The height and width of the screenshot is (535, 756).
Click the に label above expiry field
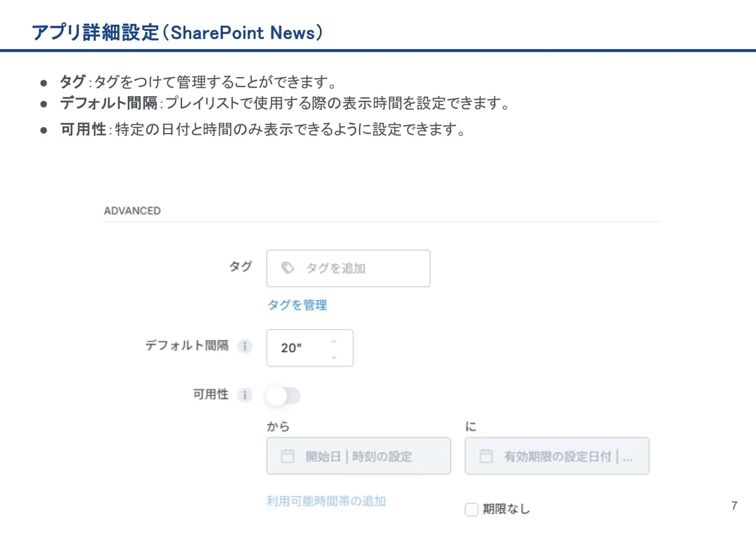[x=471, y=427]
